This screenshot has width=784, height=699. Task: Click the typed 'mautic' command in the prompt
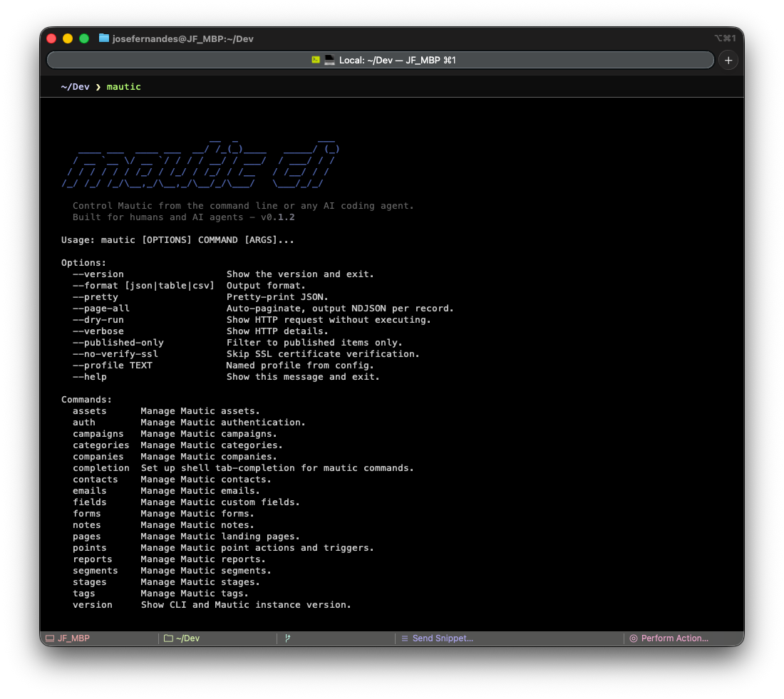123,87
